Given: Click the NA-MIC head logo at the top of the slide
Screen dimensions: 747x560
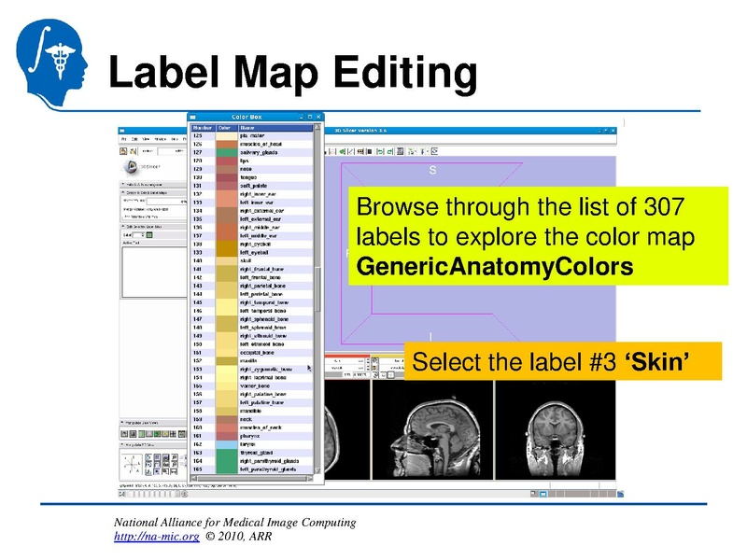Looking at the screenshot, I should [42, 47].
